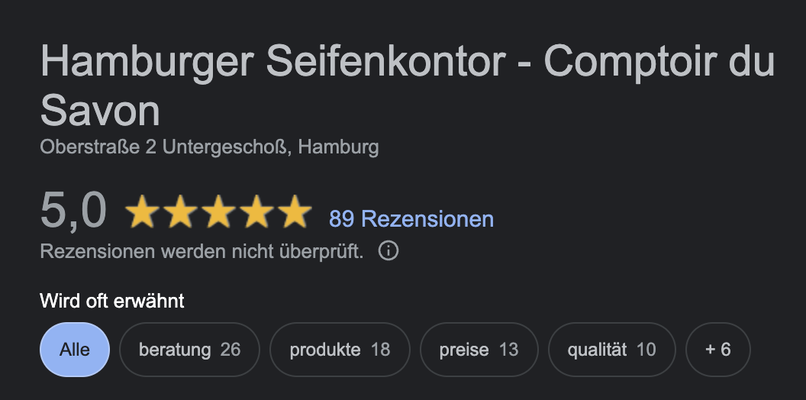Click the fourth yellow rating star
Image resolution: width=806 pixels, height=400 pixels.
257,211
